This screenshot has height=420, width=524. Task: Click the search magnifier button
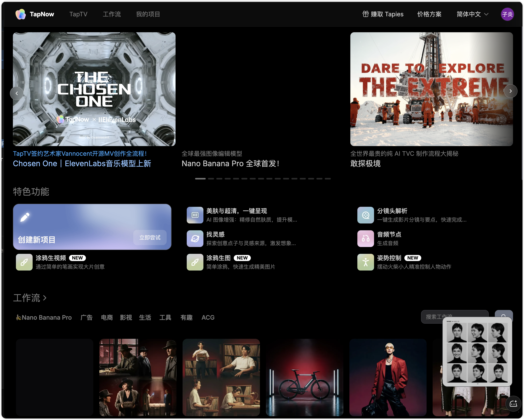point(504,313)
